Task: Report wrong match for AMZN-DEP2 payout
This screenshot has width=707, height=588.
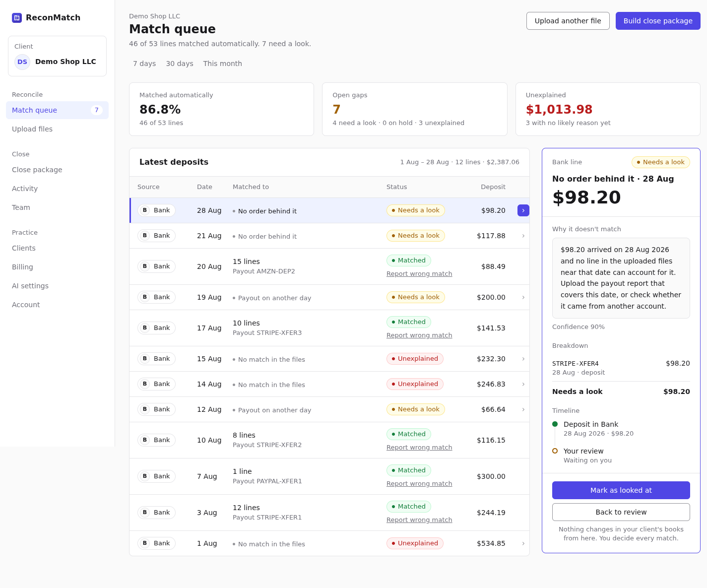Action: coord(419,274)
